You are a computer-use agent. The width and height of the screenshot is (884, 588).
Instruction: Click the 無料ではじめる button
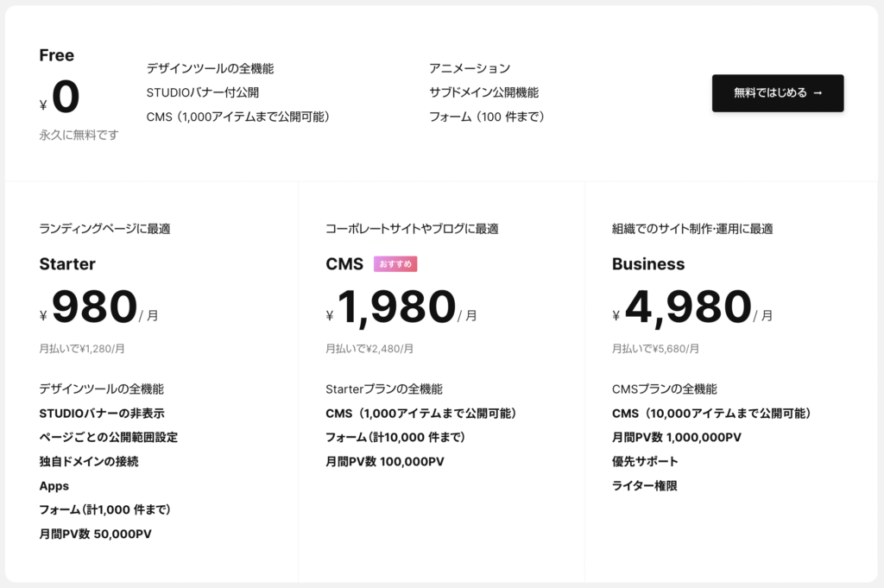[x=778, y=93]
